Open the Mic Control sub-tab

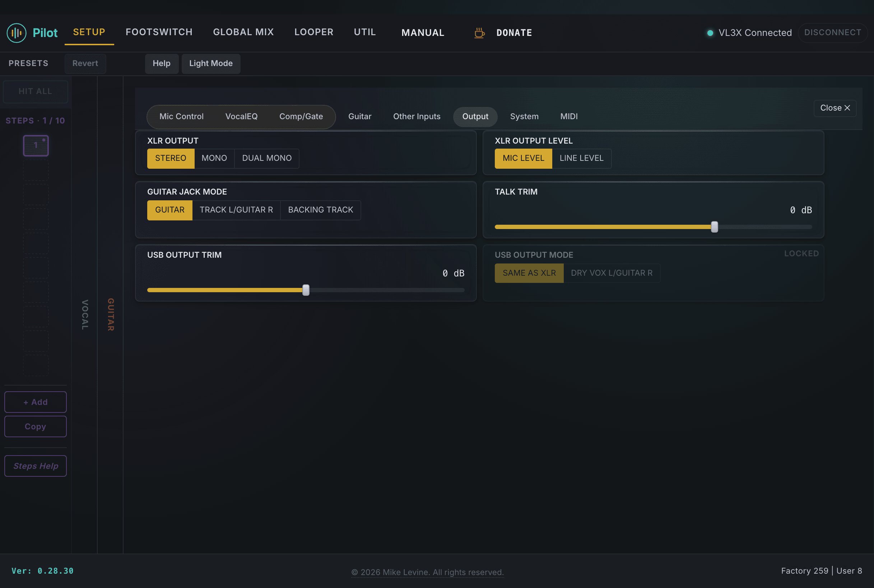click(181, 117)
